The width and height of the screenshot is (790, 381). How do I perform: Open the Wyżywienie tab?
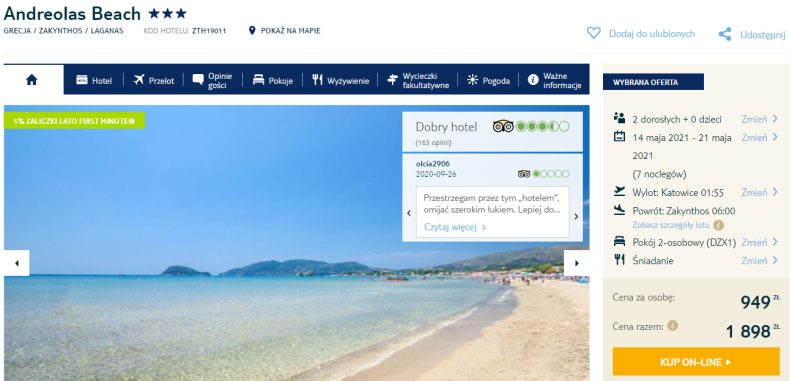coord(341,80)
